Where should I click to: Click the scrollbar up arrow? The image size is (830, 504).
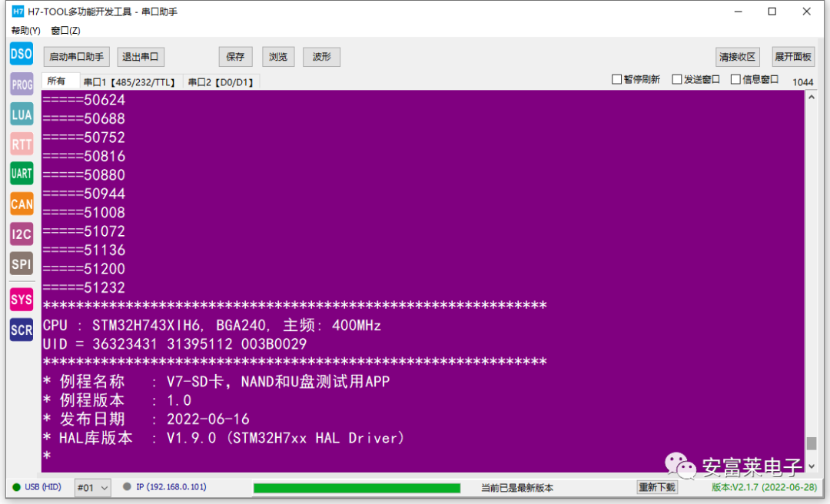pyautogui.click(x=812, y=98)
